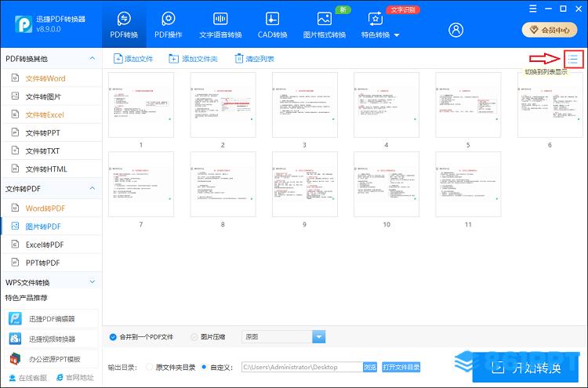Select 文件转图片 in sidebar
The width and height of the screenshot is (588, 388).
(x=52, y=96)
